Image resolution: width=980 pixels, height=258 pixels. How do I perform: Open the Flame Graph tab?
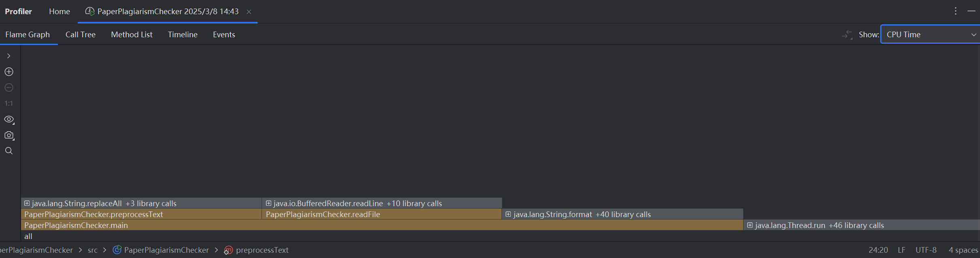point(28,34)
